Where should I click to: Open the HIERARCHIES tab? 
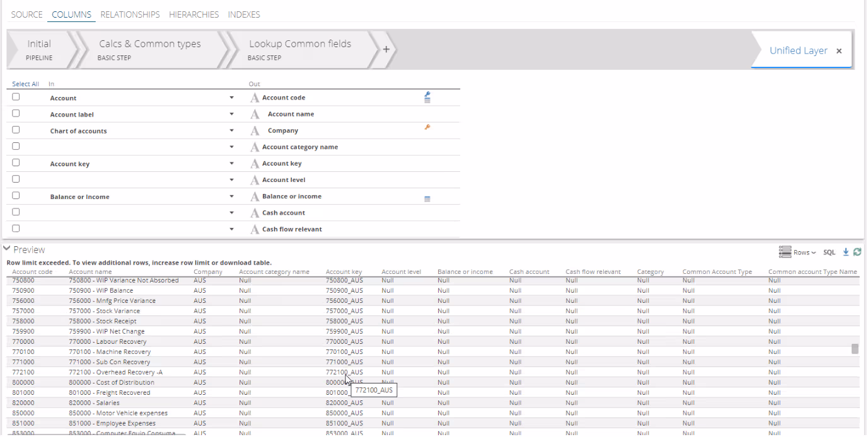(194, 14)
